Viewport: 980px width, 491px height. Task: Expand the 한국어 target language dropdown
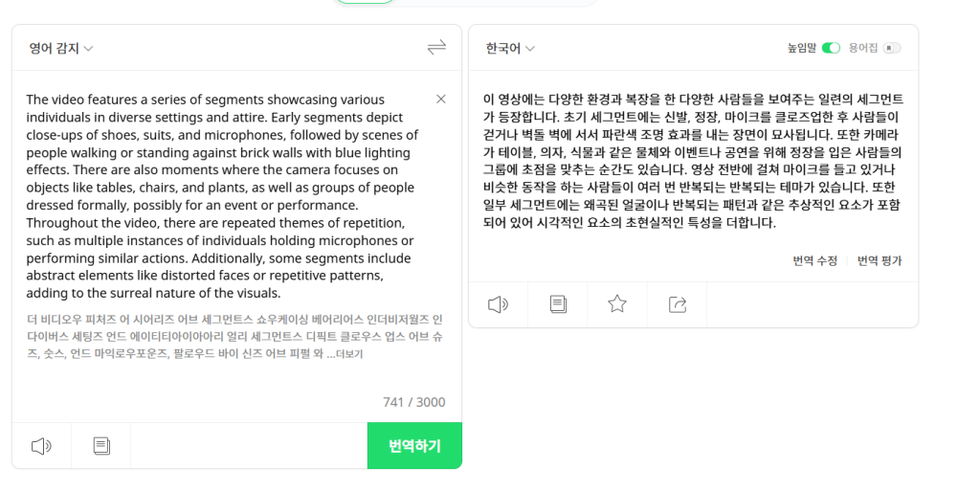point(510,48)
